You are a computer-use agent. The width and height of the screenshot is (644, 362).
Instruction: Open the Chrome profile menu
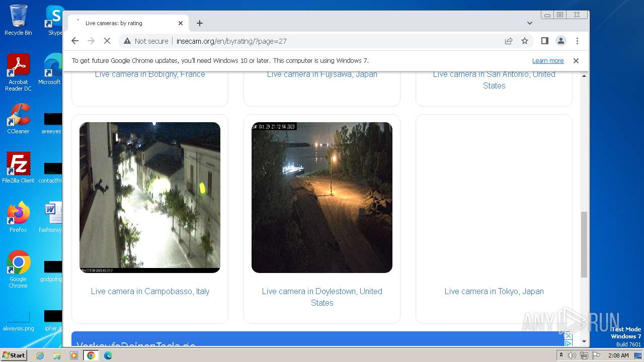pyautogui.click(x=561, y=41)
